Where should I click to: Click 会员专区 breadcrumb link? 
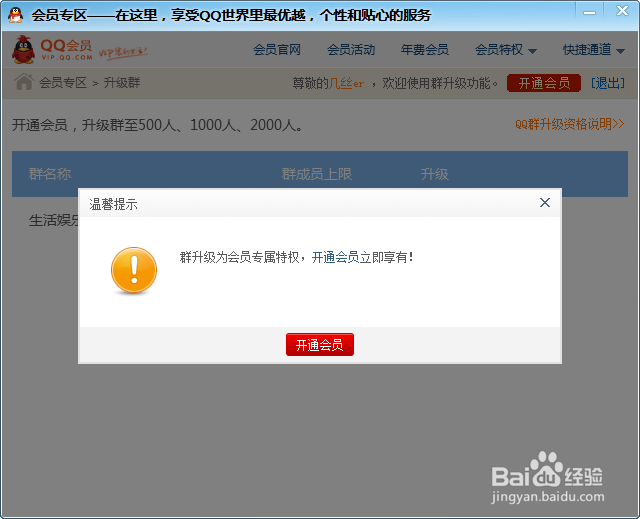point(63,83)
